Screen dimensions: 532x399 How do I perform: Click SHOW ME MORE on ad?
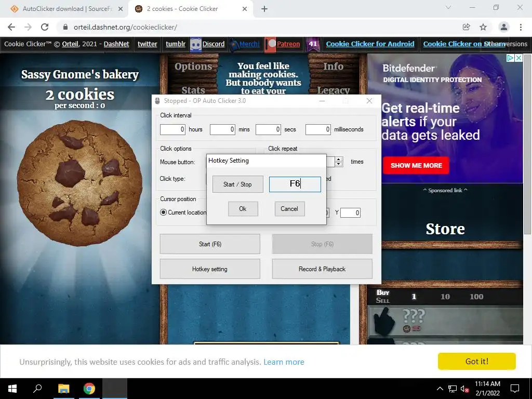tap(416, 166)
